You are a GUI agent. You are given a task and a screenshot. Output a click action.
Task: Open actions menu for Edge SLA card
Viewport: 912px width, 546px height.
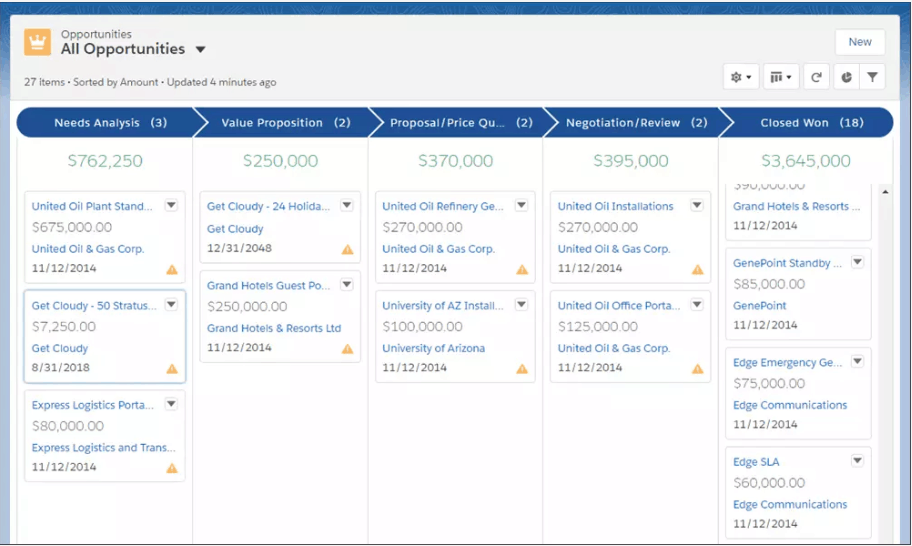pyautogui.click(x=857, y=461)
